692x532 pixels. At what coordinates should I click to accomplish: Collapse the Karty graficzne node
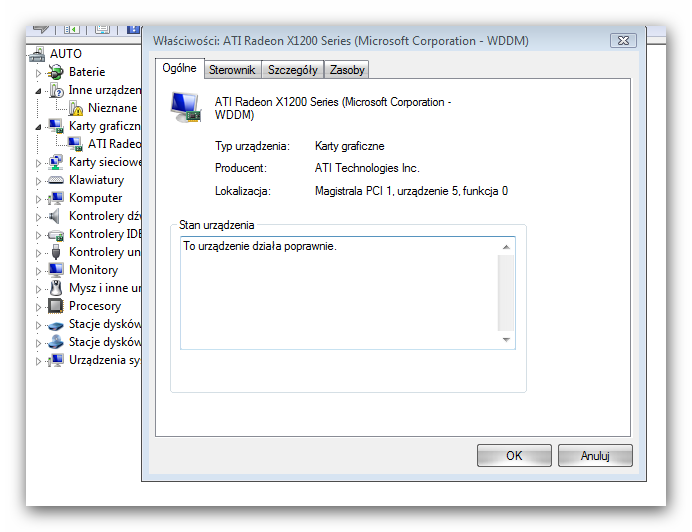click(38, 127)
